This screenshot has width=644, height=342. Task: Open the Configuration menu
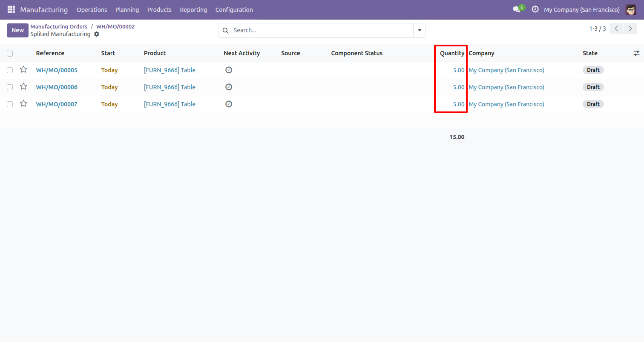click(234, 10)
